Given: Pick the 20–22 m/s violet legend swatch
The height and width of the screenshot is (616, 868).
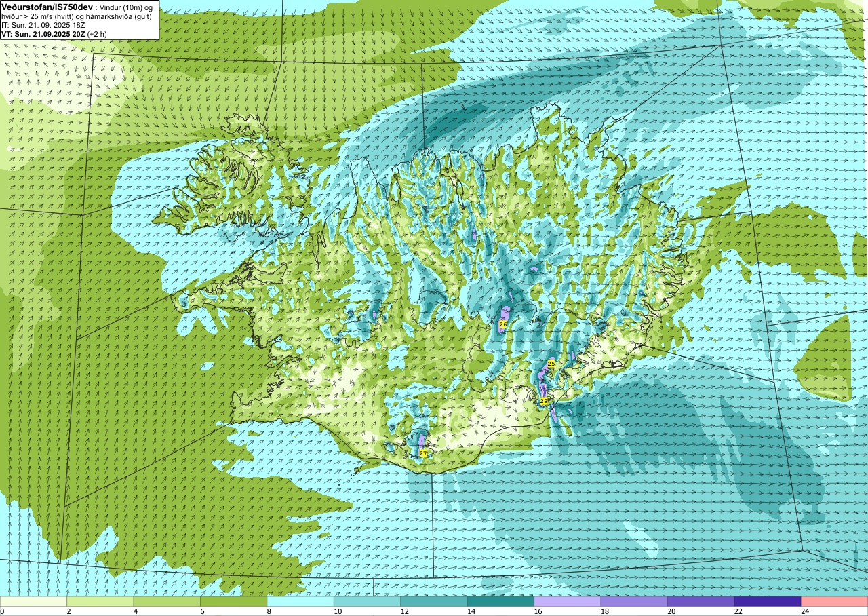Looking at the screenshot, I should coord(701,601).
